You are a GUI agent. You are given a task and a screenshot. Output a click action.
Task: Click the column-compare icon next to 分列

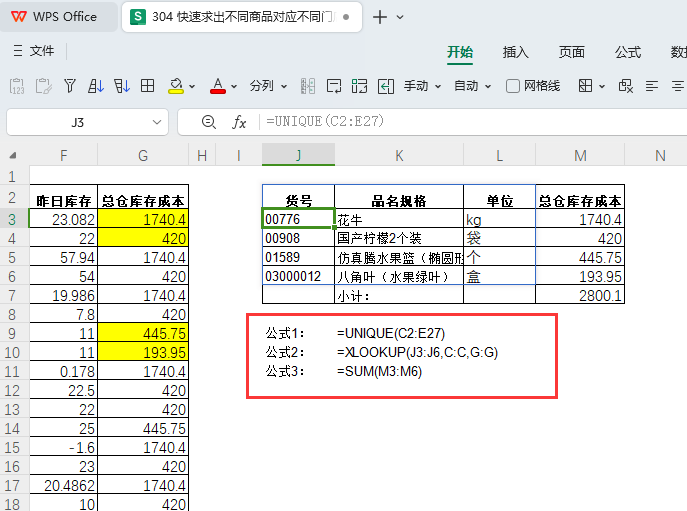click(x=308, y=86)
